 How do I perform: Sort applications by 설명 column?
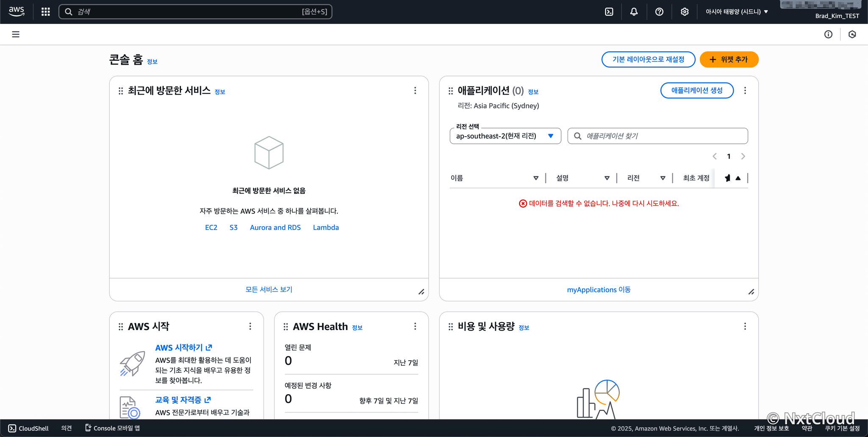[607, 178]
